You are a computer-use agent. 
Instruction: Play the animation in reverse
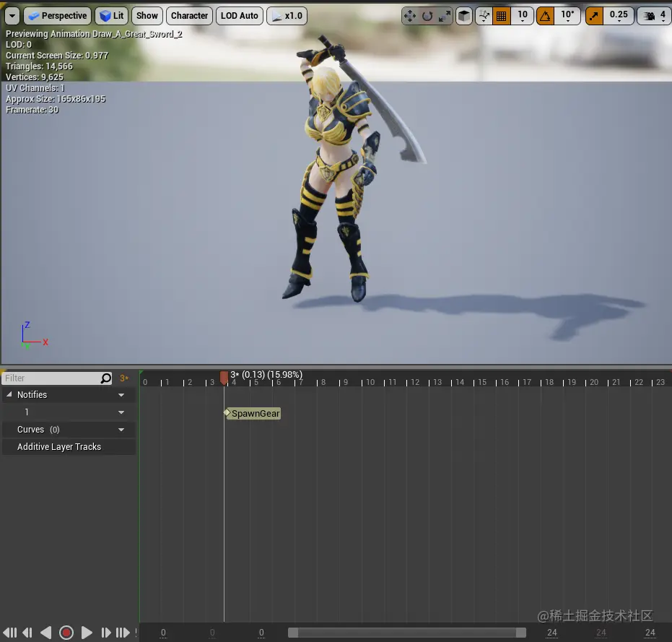(46, 633)
